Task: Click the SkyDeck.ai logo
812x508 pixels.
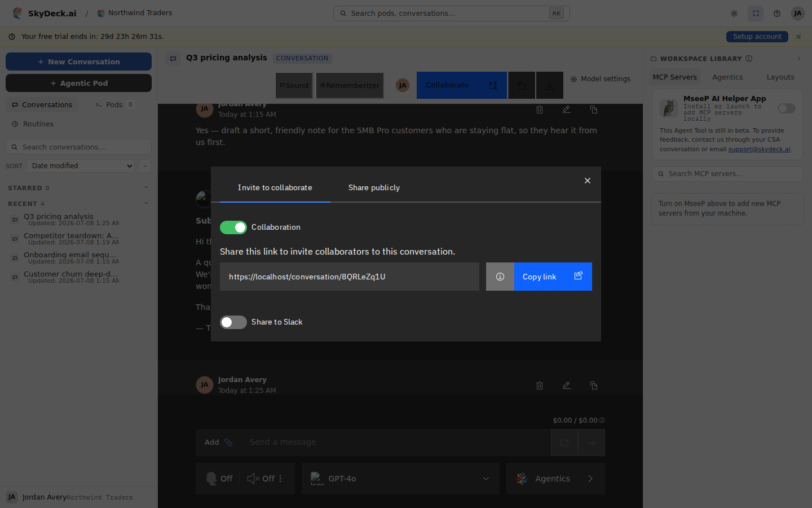Action: [44, 13]
